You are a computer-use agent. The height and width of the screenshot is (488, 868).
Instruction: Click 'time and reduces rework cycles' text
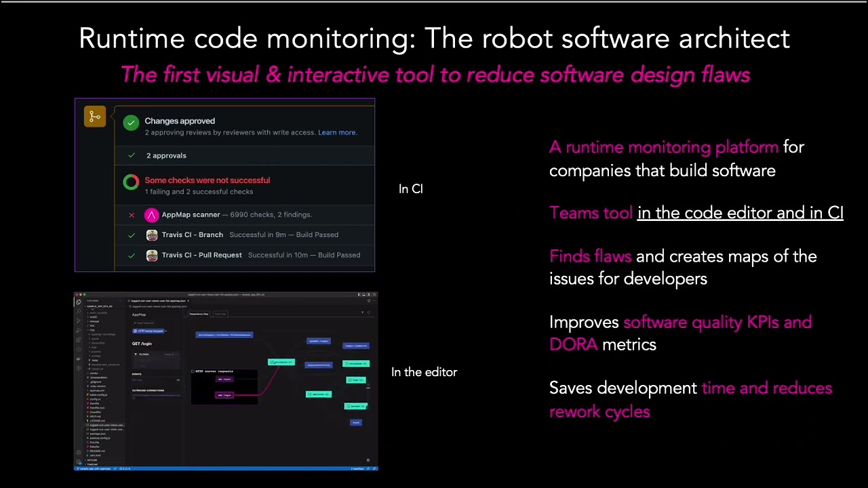click(x=690, y=399)
